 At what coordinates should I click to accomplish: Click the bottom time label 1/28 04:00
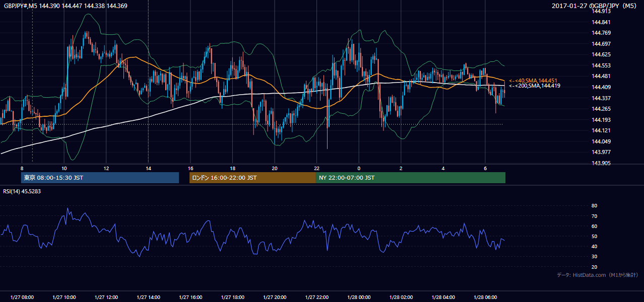click(443, 297)
